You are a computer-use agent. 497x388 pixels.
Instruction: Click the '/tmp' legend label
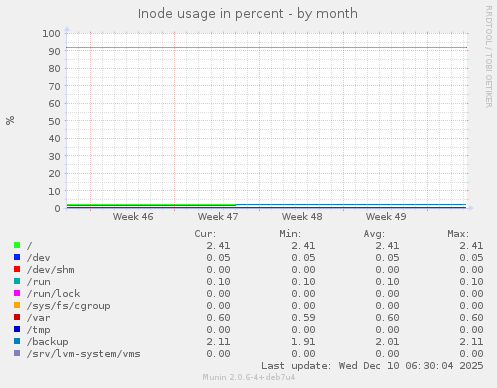point(39,330)
